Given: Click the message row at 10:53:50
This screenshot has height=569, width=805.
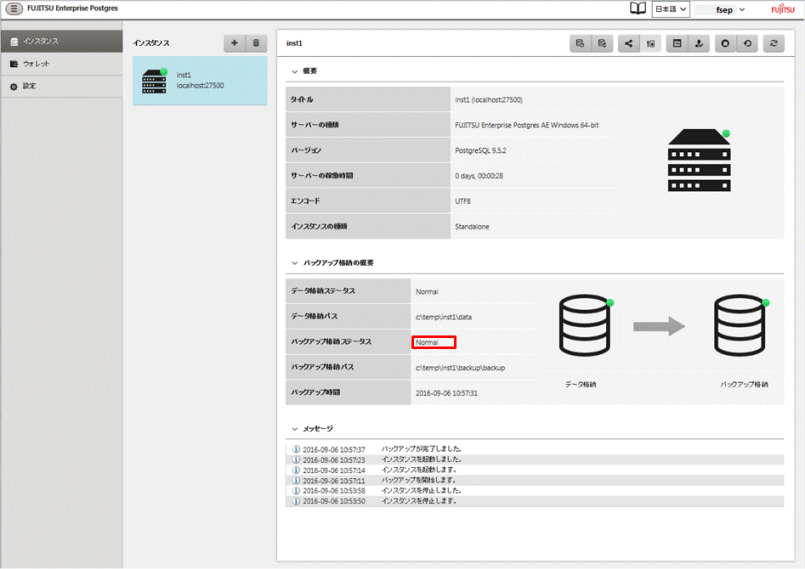Looking at the screenshot, I should (534, 501).
